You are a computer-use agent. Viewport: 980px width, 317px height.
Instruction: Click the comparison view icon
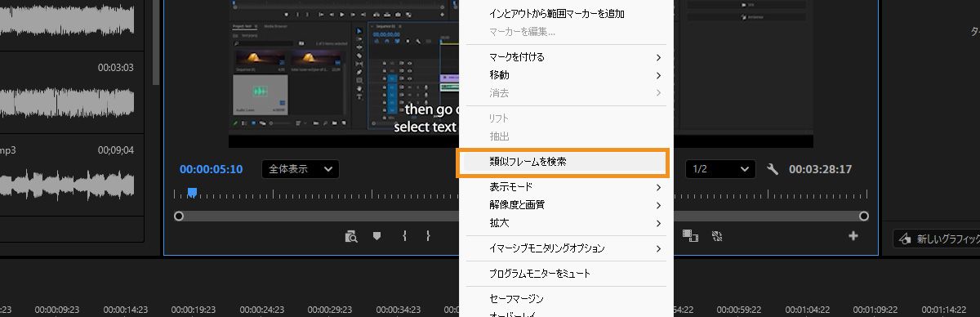pyautogui.click(x=691, y=236)
